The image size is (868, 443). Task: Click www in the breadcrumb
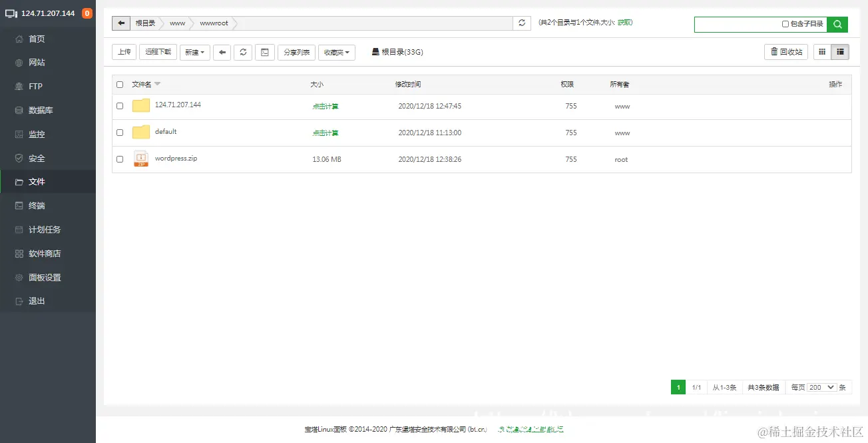(x=177, y=23)
